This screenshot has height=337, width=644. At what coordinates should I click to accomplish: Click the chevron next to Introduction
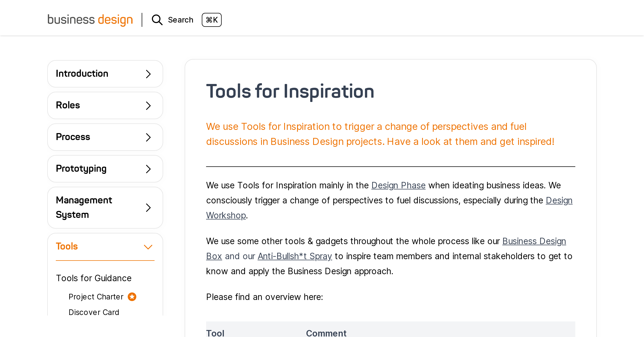[x=148, y=74]
